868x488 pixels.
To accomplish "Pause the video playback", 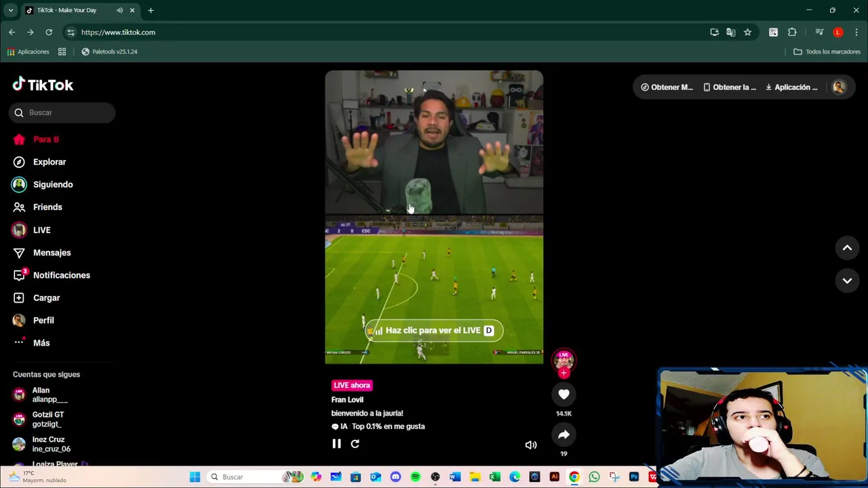I will point(336,444).
